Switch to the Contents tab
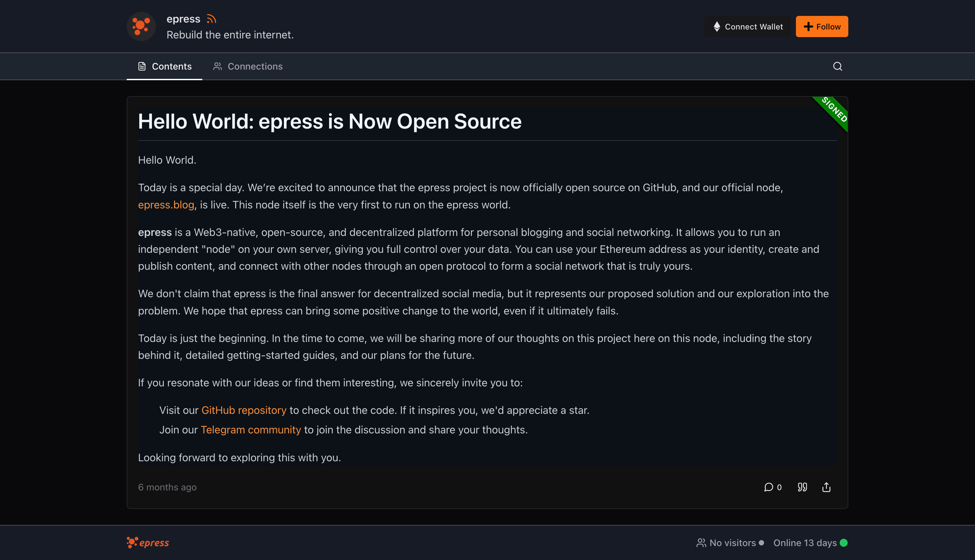975x560 pixels. pyautogui.click(x=172, y=66)
